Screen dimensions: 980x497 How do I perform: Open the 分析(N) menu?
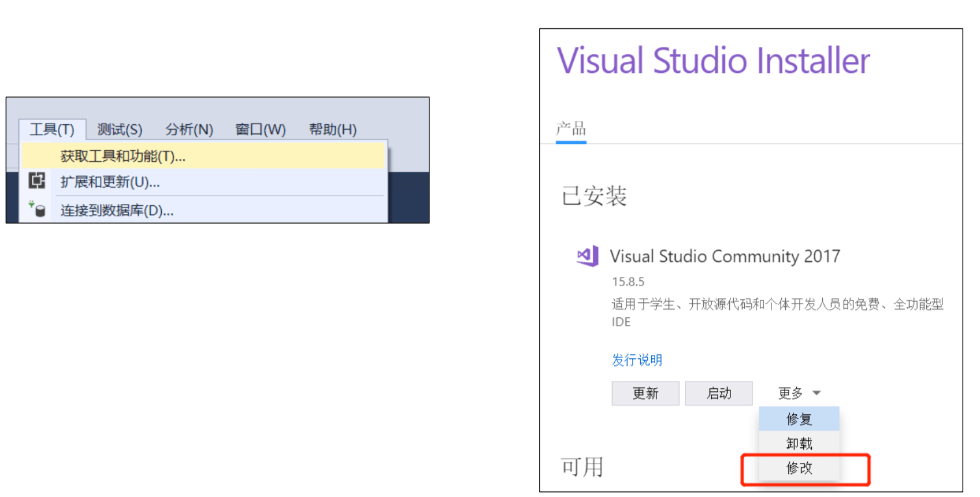pos(189,129)
